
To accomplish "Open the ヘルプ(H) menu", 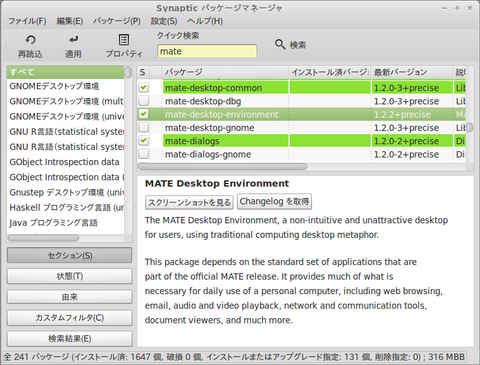I will pyautogui.click(x=205, y=21).
